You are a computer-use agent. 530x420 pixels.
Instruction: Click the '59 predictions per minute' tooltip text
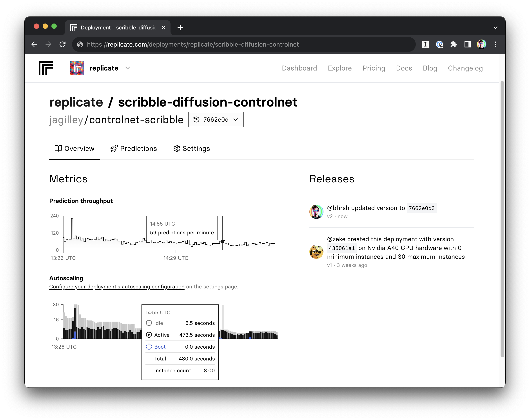(182, 232)
